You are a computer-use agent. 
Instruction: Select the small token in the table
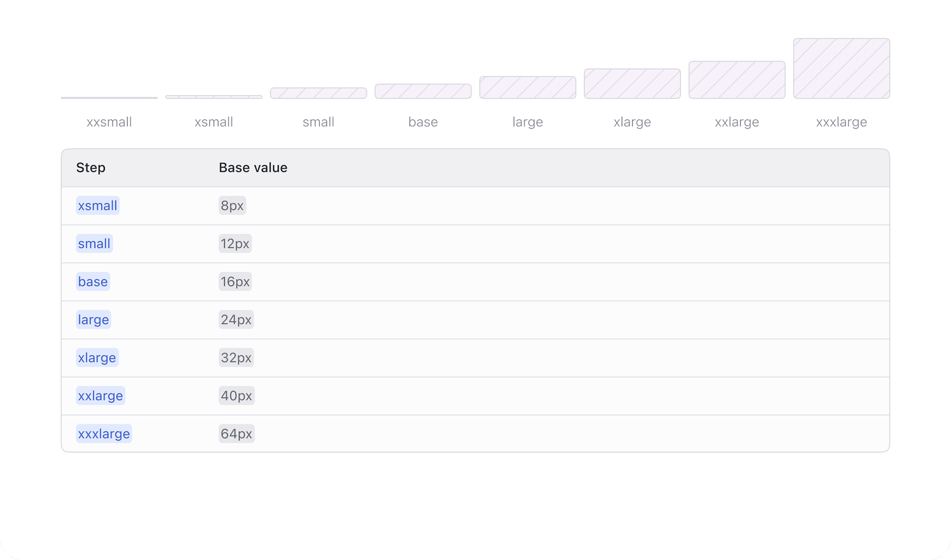click(94, 243)
